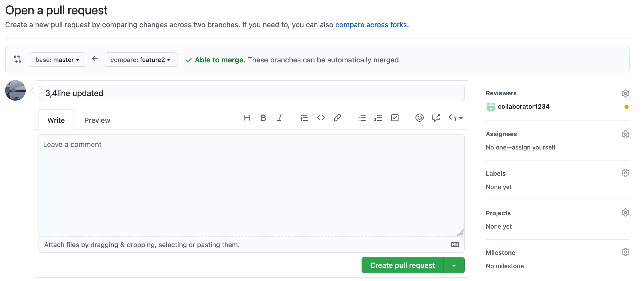Add a link via toolbar
The image size is (644, 281).
[337, 118]
